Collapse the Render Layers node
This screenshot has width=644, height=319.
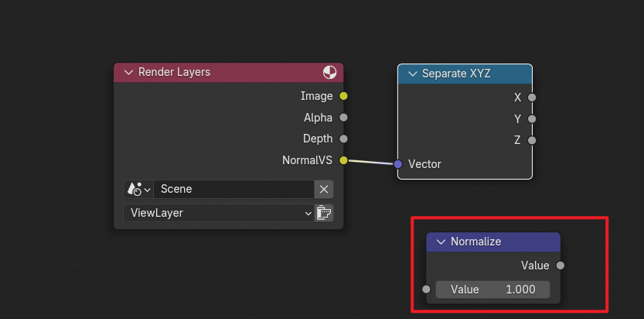pyautogui.click(x=128, y=73)
